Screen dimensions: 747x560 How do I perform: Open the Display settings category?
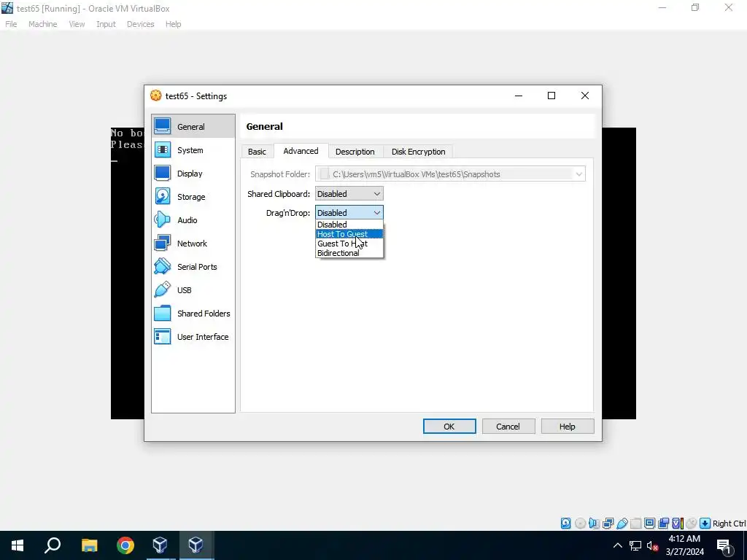click(193, 174)
